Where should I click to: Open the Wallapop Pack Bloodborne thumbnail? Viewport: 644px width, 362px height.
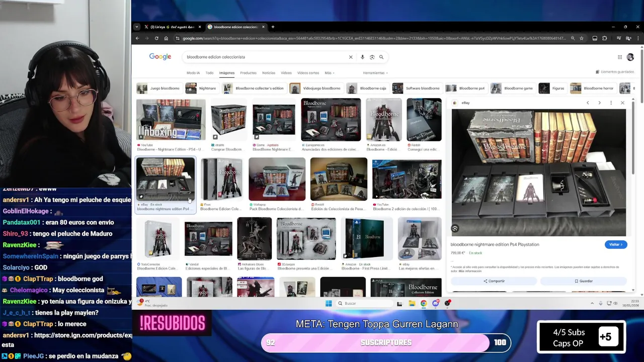277,179
